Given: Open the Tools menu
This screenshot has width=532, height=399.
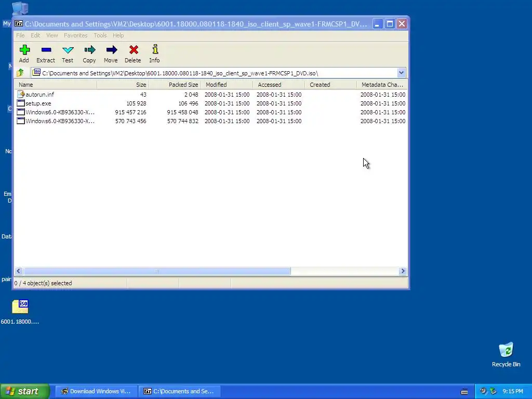Looking at the screenshot, I should [100, 35].
